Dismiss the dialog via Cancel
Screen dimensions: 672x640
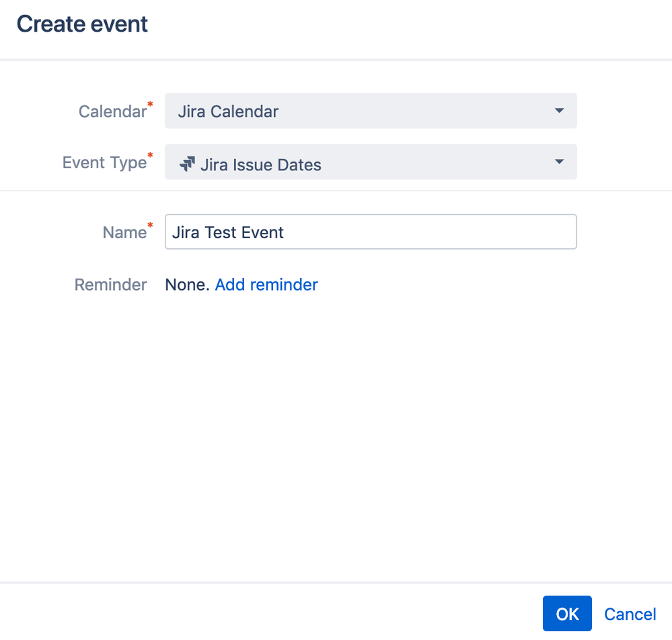tap(629, 614)
